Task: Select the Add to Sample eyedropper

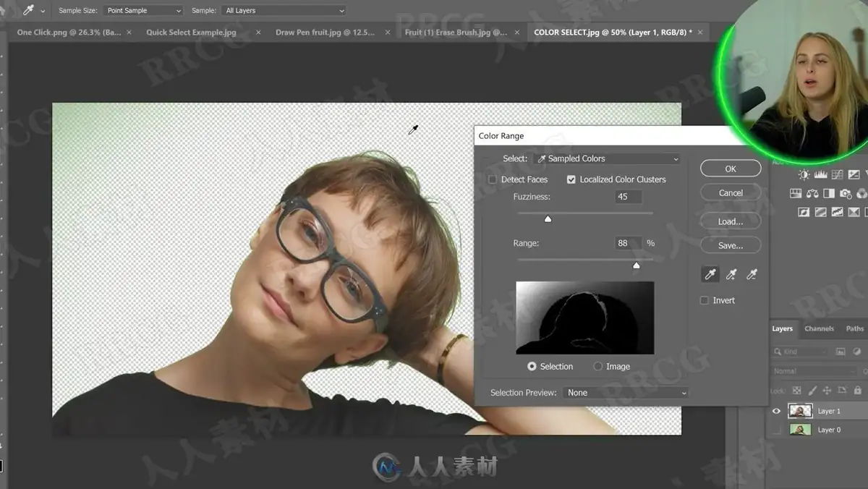Action: [731, 274]
